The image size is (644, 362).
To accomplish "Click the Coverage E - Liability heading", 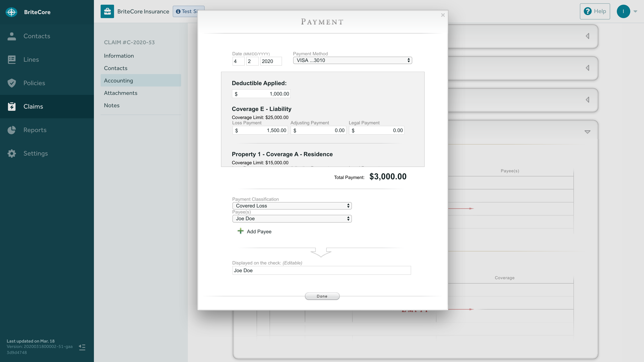I will point(261,109).
